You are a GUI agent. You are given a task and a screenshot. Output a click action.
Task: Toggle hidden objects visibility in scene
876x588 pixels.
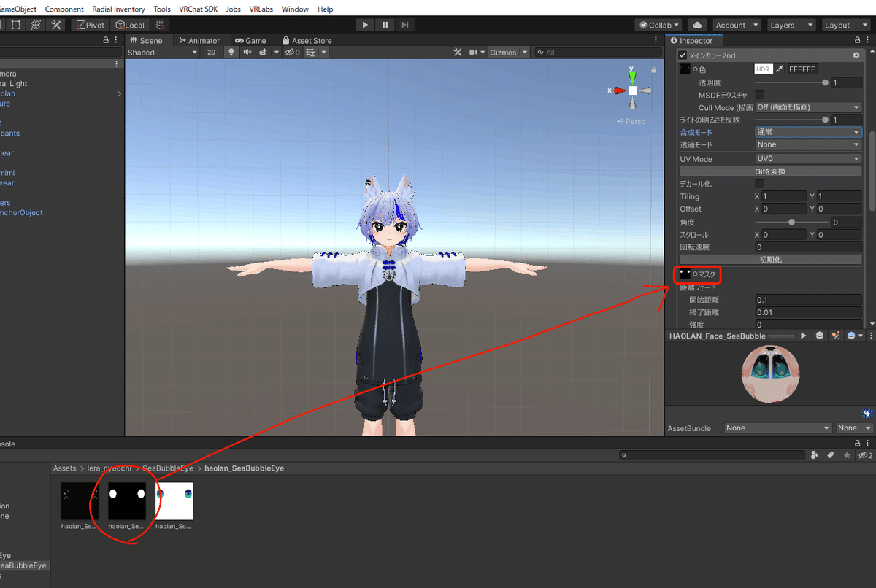pyautogui.click(x=293, y=53)
